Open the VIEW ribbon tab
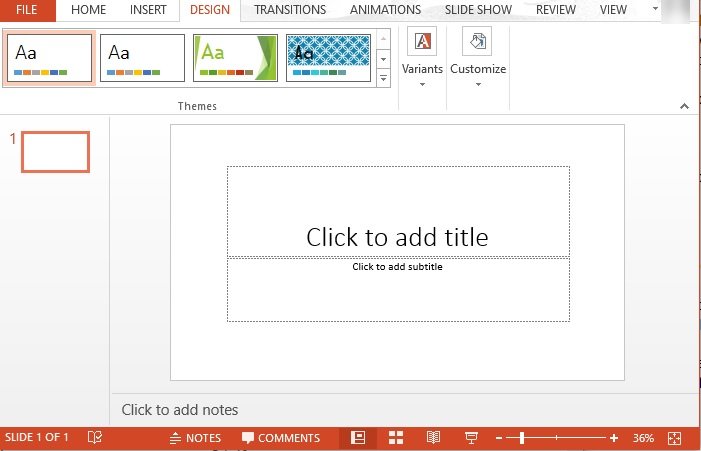Image resolution: width=701 pixels, height=451 pixels. click(x=613, y=10)
